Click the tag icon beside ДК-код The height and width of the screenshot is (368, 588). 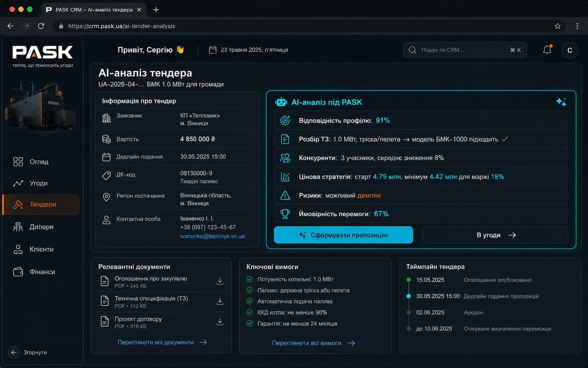point(106,175)
